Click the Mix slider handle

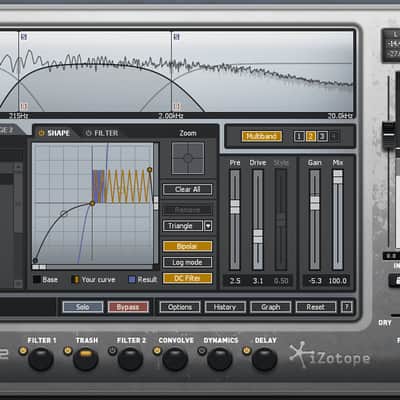pos(338,177)
